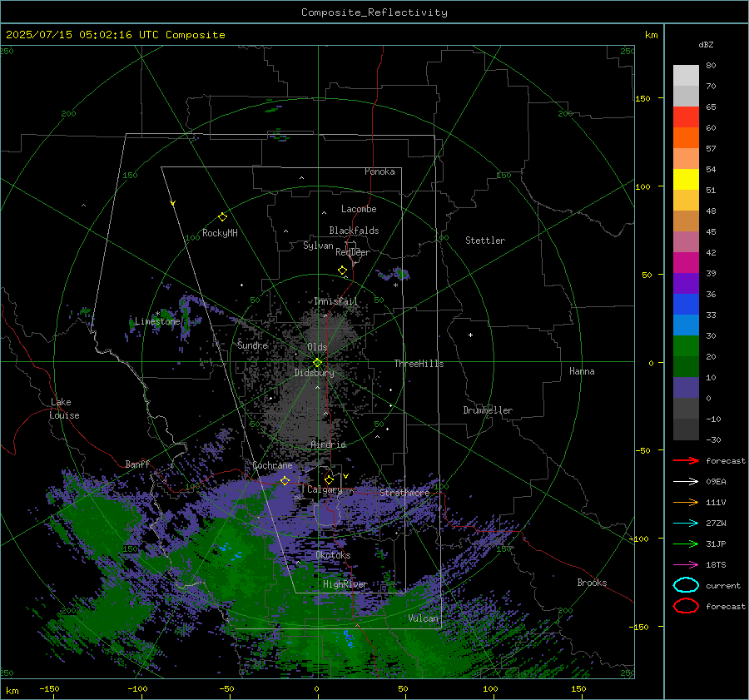Select the cyan 27ZW arrow icon
The height and width of the screenshot is (700, 749).
[686, 524]
